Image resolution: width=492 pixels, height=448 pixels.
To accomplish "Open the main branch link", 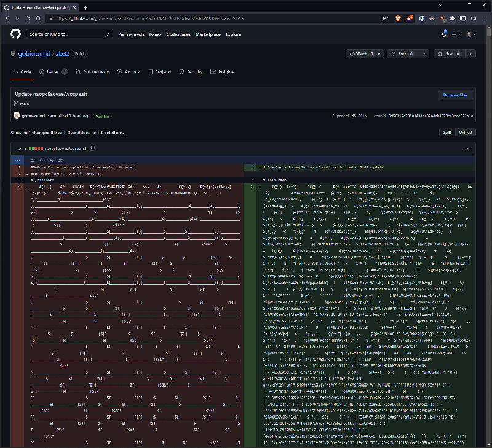I will pyautogui.click(x=25, y=104).
